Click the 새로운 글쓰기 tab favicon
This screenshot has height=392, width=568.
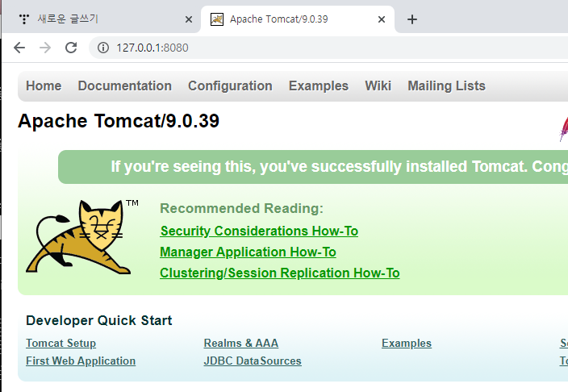24,19
